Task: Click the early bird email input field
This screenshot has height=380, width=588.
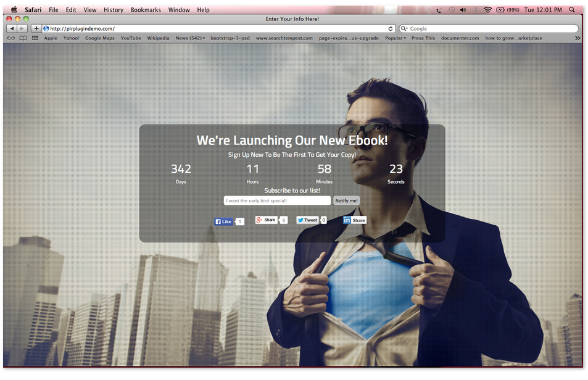Action: (277, 200)
